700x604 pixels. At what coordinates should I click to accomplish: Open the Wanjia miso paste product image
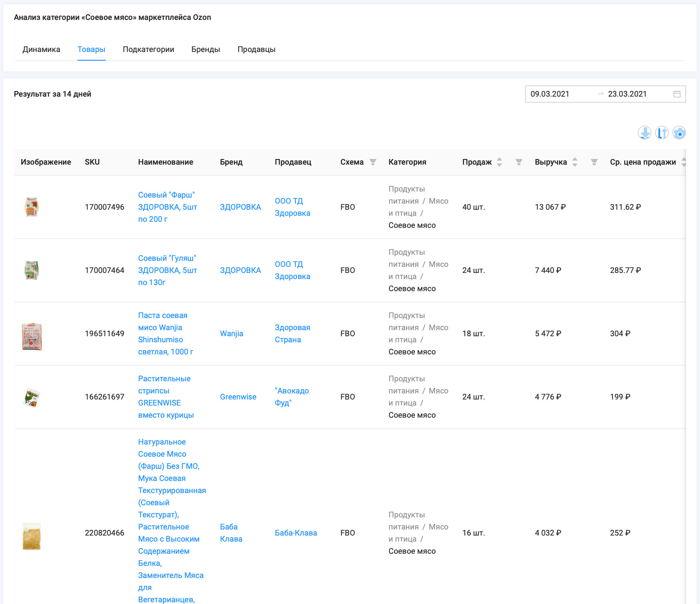[32, 336]
